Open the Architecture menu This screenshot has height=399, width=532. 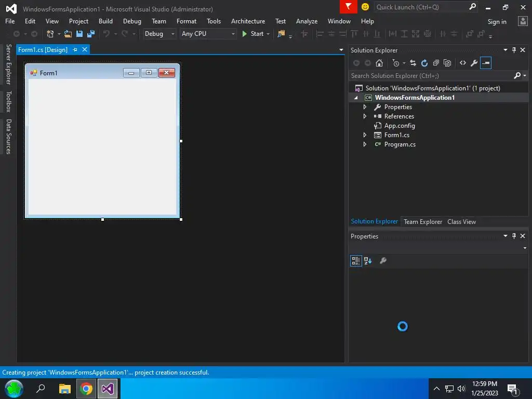[x=248, y=21]
